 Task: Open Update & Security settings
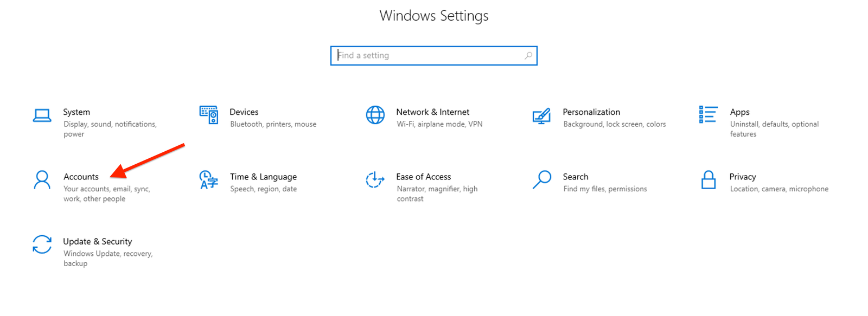pos(98,241)
